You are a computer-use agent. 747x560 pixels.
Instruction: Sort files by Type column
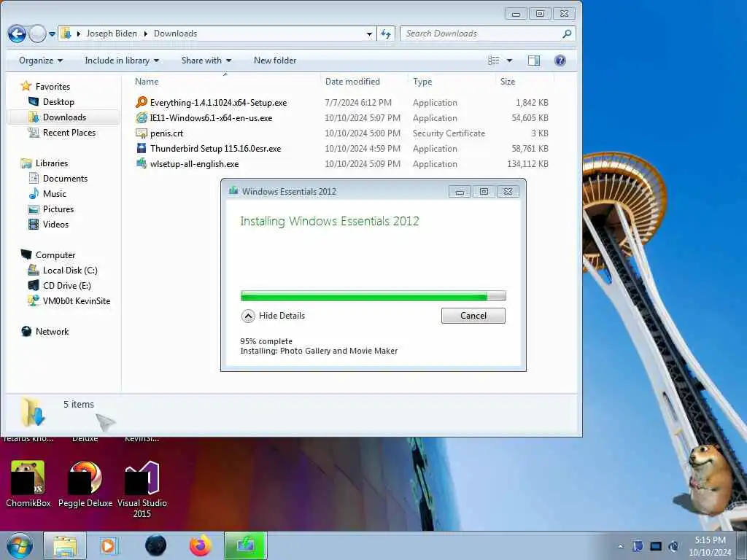422,82
